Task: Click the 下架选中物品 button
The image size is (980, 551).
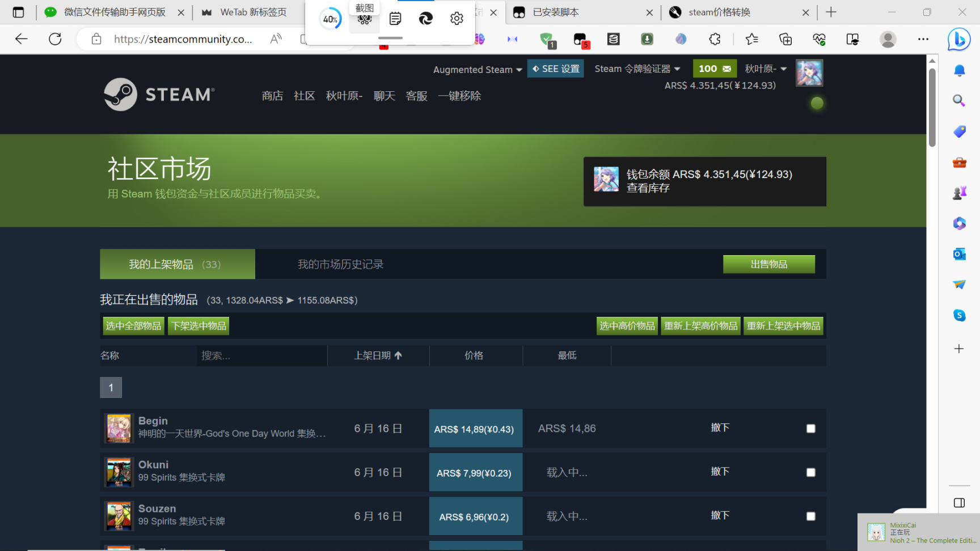Action: click(198, 326)
